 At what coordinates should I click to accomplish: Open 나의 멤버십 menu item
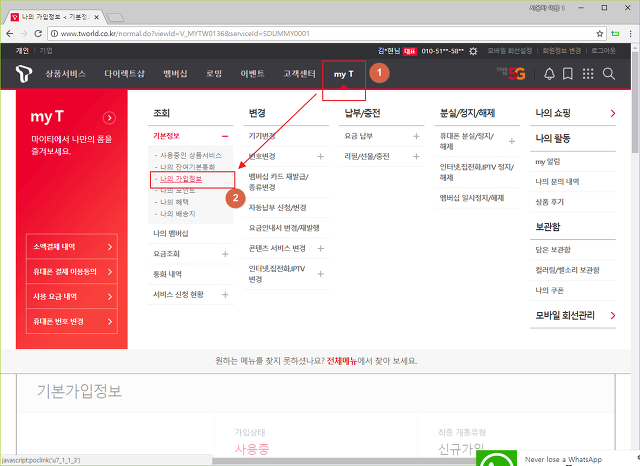pos(171,233)
